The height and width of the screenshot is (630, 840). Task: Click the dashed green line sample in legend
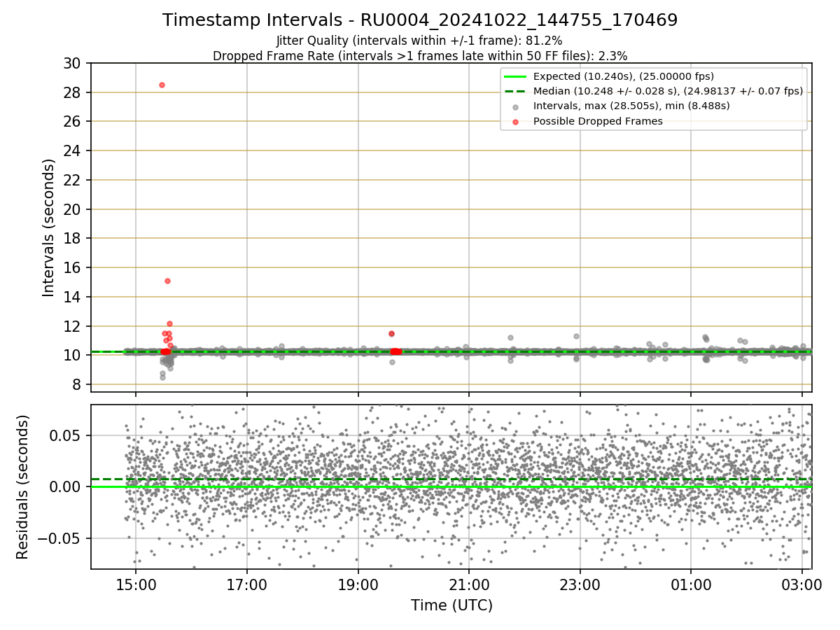(x=515, y=91)
